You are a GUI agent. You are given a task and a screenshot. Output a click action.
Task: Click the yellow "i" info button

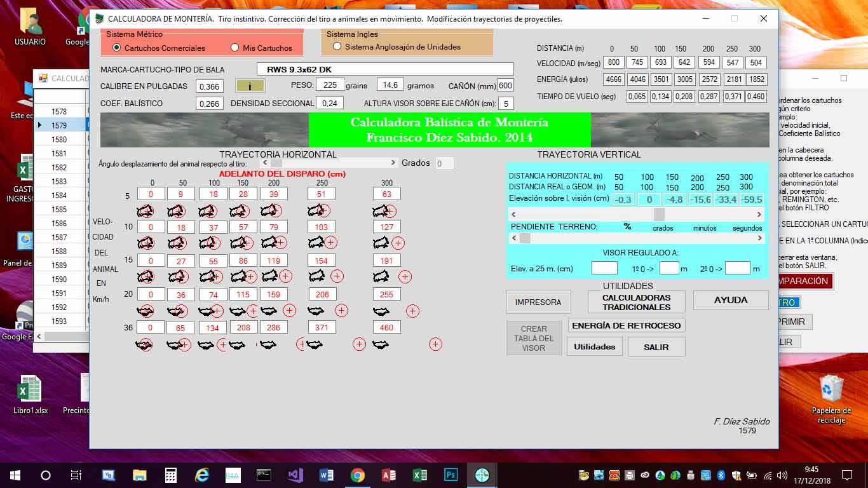250,86
